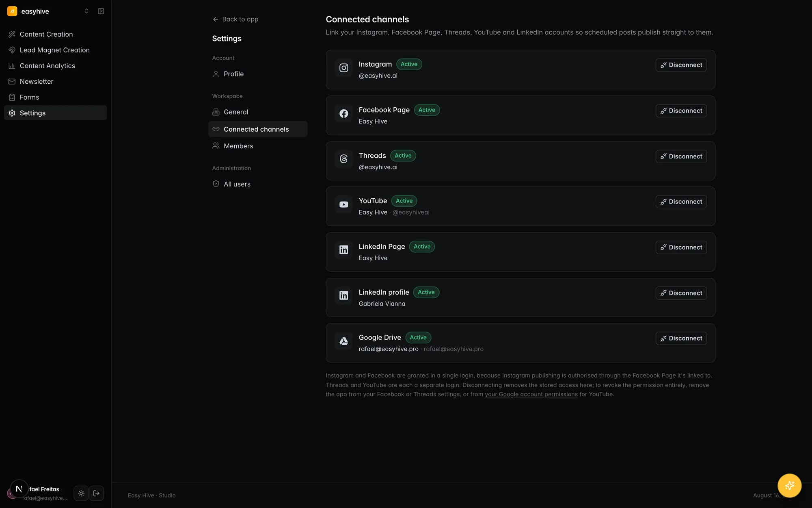Disconnect the Facebook Page

[x=681, y=111]
